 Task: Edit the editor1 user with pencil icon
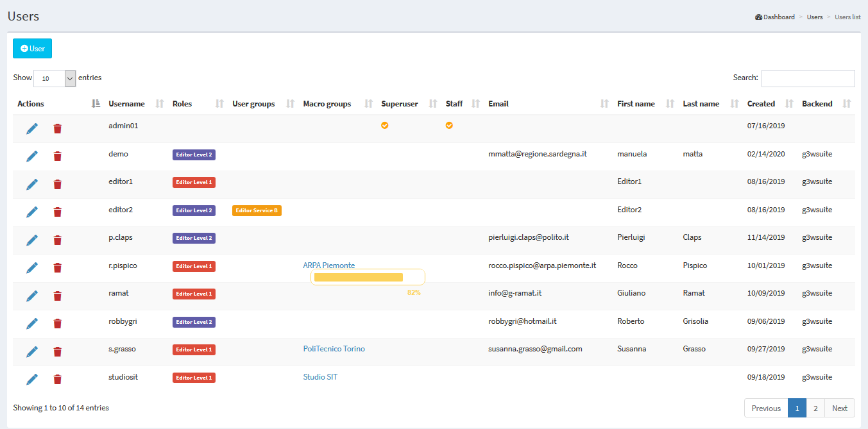click(x=32, y=185)
